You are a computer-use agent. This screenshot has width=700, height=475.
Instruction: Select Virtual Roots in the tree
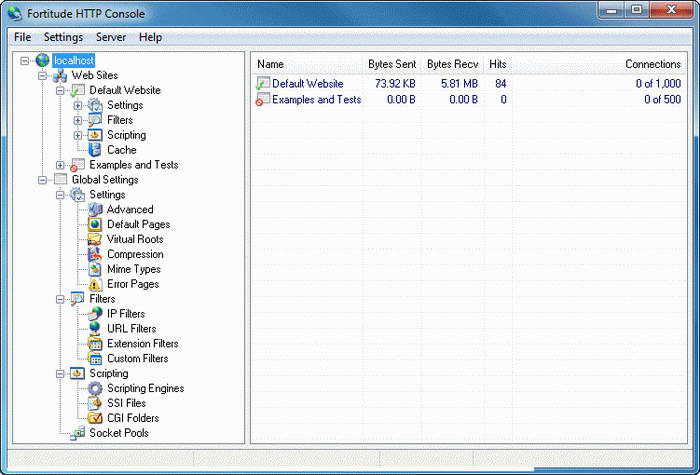(x=135, y=239)
